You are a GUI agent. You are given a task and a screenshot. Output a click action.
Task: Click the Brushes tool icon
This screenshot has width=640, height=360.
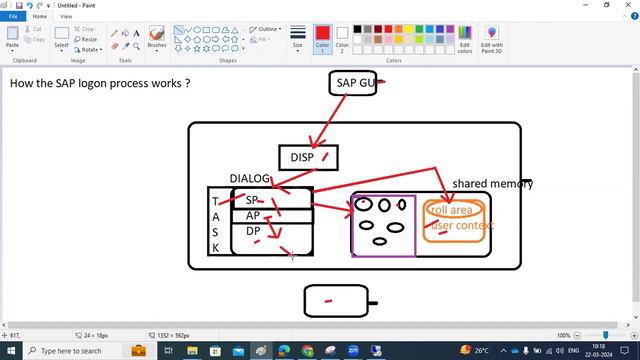[157, 33]
